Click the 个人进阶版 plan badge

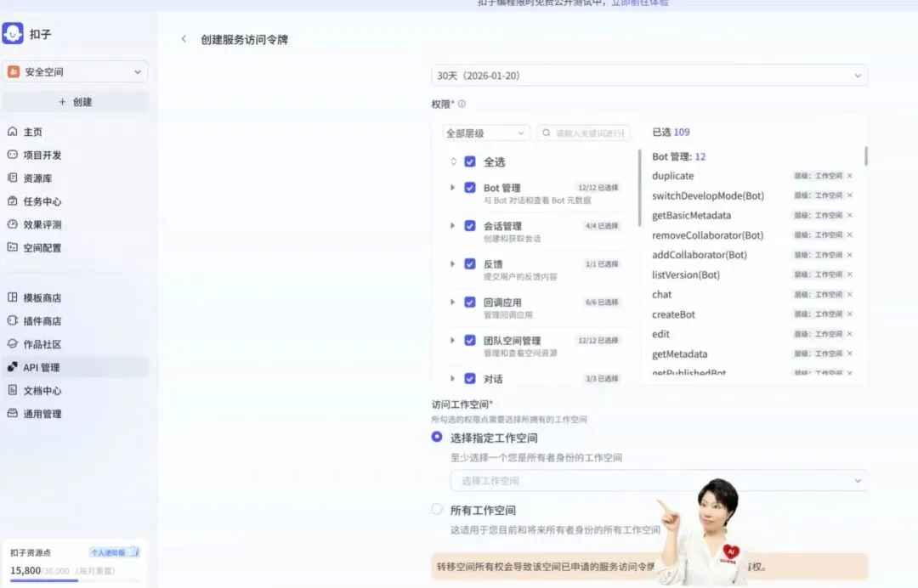115,551
